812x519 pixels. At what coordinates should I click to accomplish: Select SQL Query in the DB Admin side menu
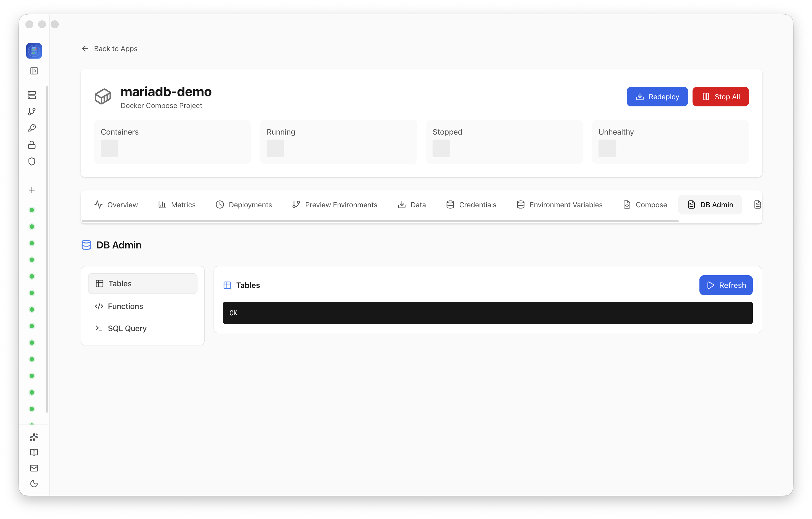(143, 328)
